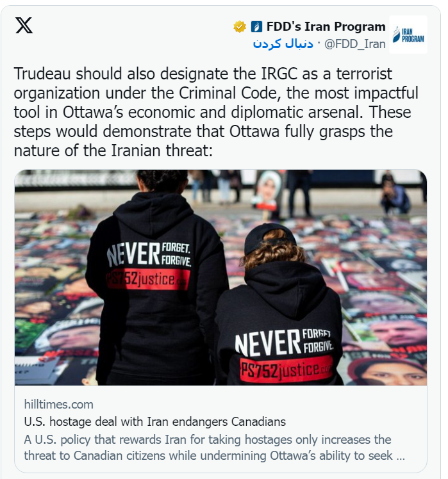Click the black cap on shorter person
448x479 pixels.
pyautogui.click(x=269, y=237)
